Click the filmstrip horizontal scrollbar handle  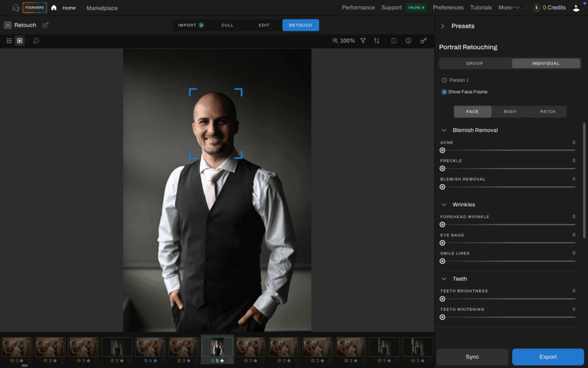pyautogui.click(x=24, y=366)
